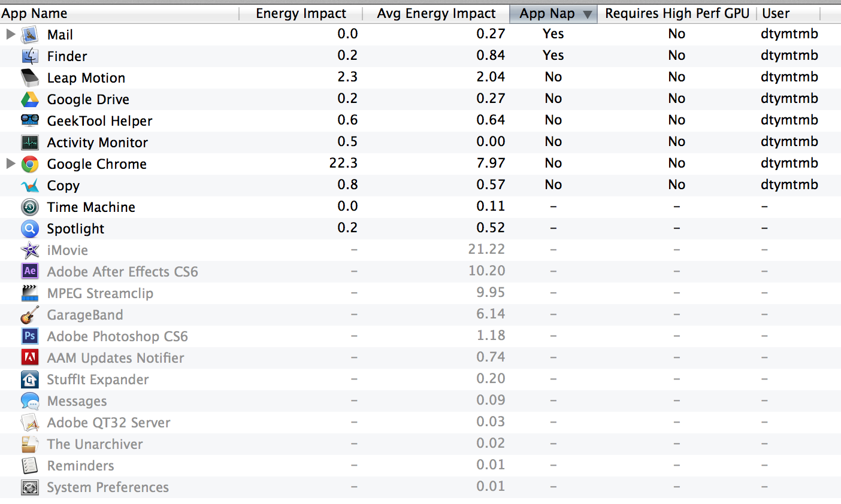Screen dimensions: 841x504
Task: Click the System Preferences icon
Action: pyautogui.click(x=30, y=487)
